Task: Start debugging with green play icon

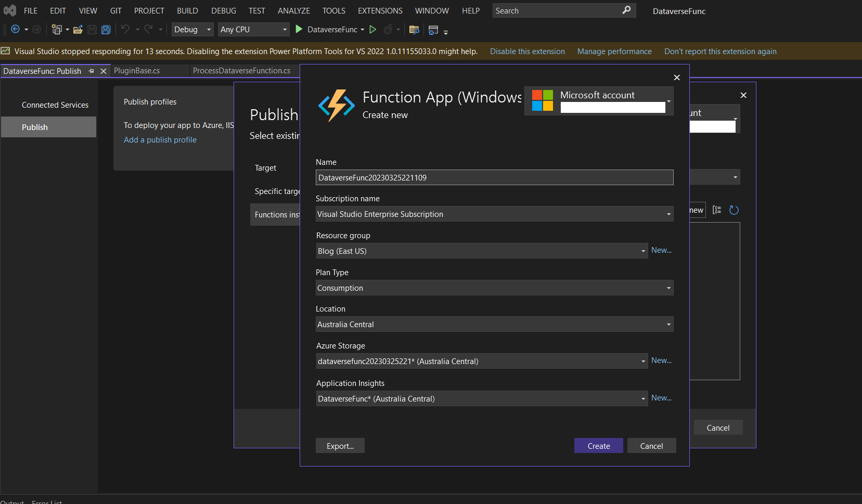Action: 299,29
